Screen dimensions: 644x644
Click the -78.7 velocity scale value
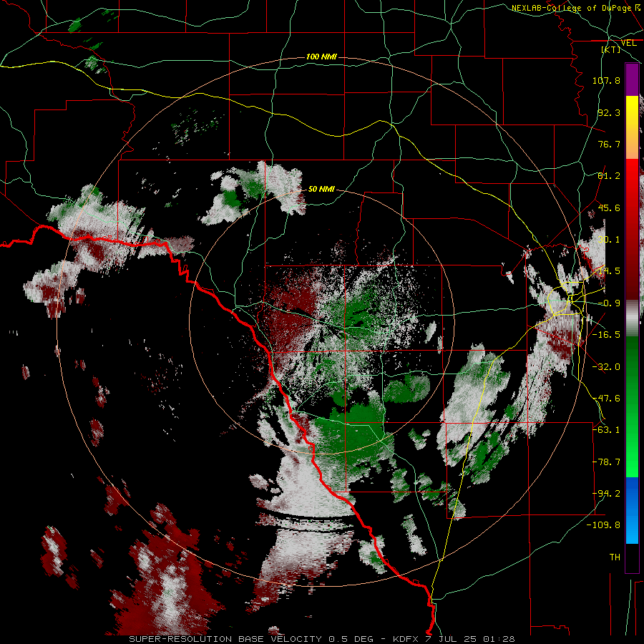pos(606,462)
